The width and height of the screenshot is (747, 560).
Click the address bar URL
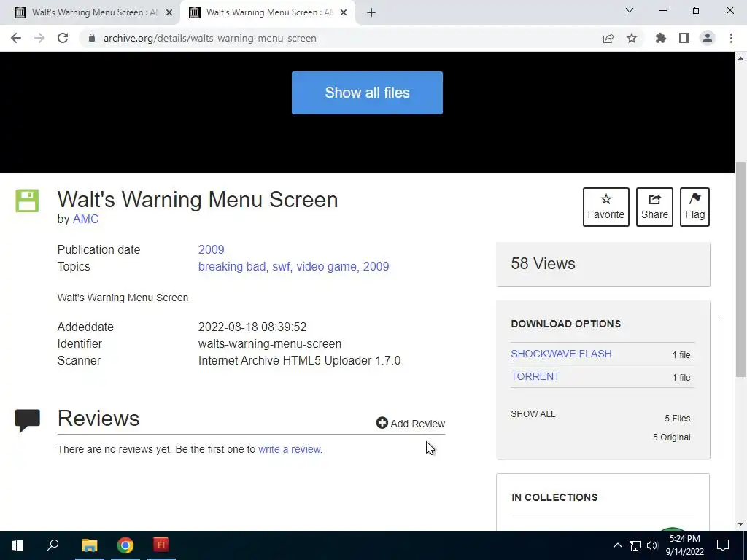coord(209,38)
